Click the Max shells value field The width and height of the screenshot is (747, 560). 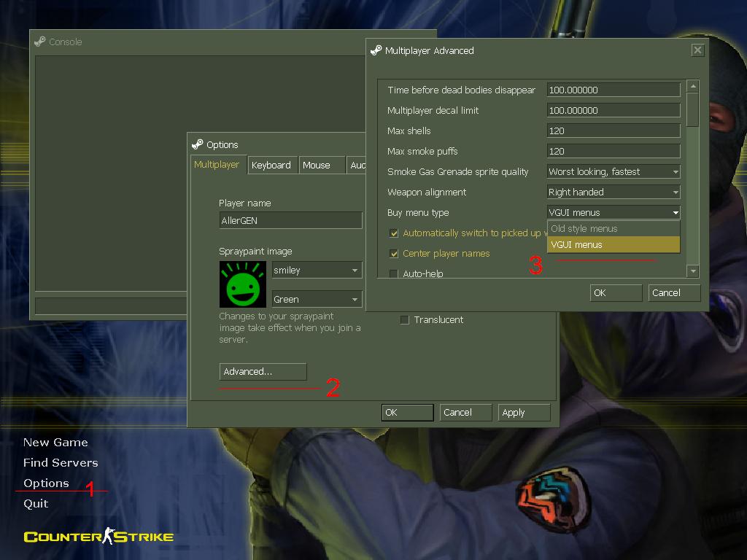tap(614, 131)
